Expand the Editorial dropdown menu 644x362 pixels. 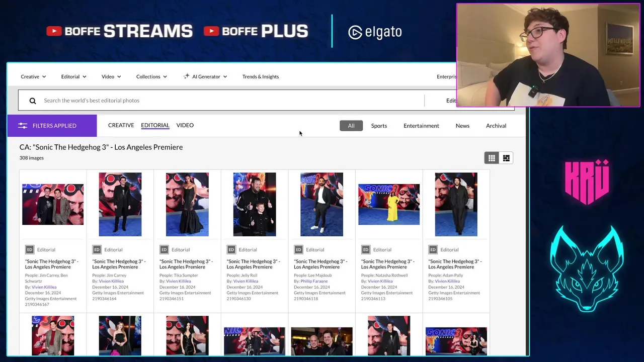click(x=74, y=76)
